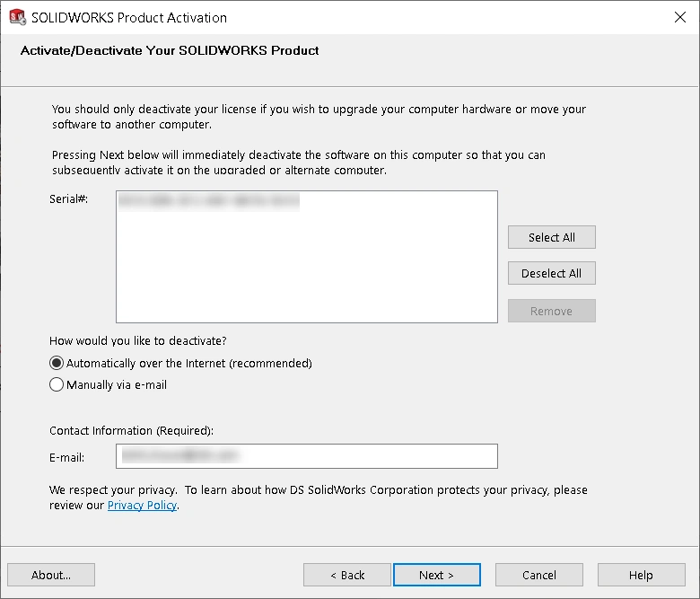Focus the E-mail text field
Screen dimensions: 700x599
point(306,456)
